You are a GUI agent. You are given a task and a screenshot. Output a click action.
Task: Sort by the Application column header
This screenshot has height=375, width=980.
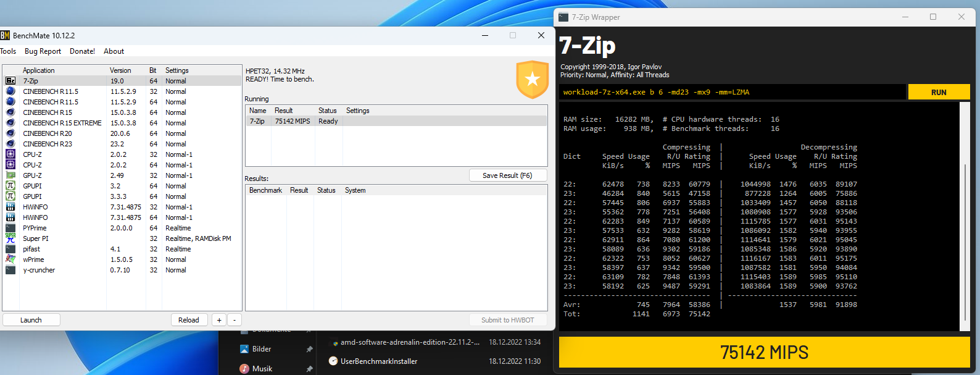(x=38, y=70)
